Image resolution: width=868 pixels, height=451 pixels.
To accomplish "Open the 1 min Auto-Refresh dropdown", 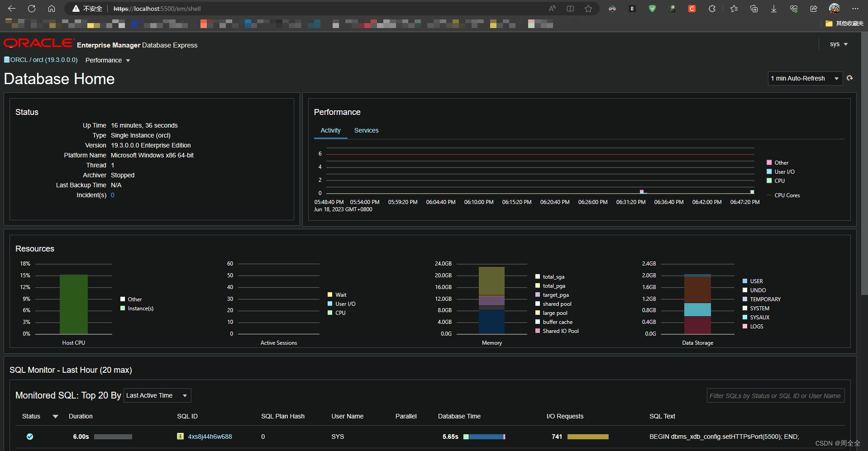I will click(x=805, y=78).
